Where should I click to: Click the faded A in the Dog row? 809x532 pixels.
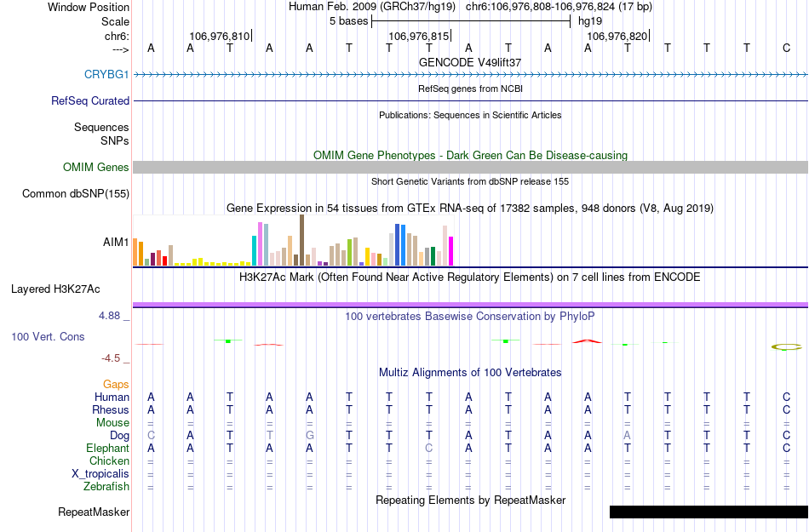[x=628, y=436]
